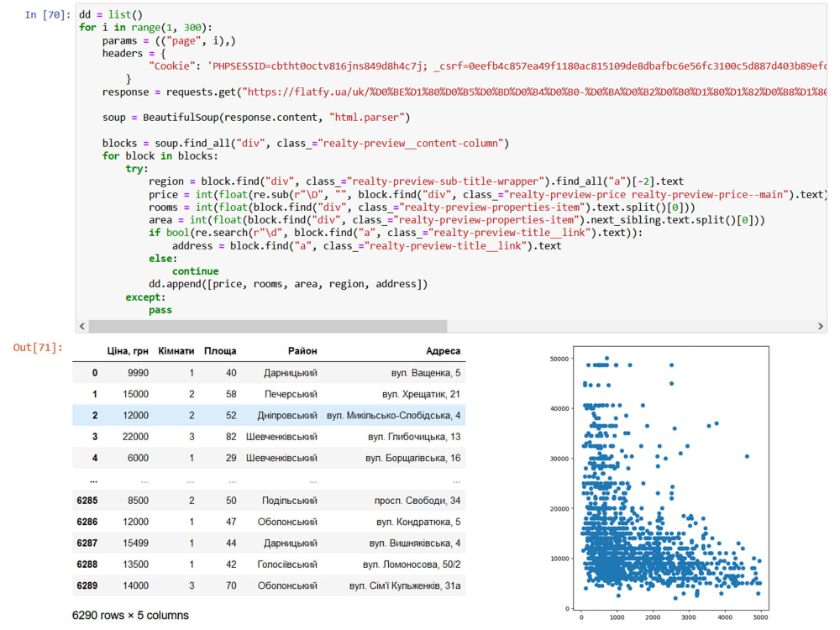Click address 'вул. Ломоносова, 50/2'

coord(412,564)
